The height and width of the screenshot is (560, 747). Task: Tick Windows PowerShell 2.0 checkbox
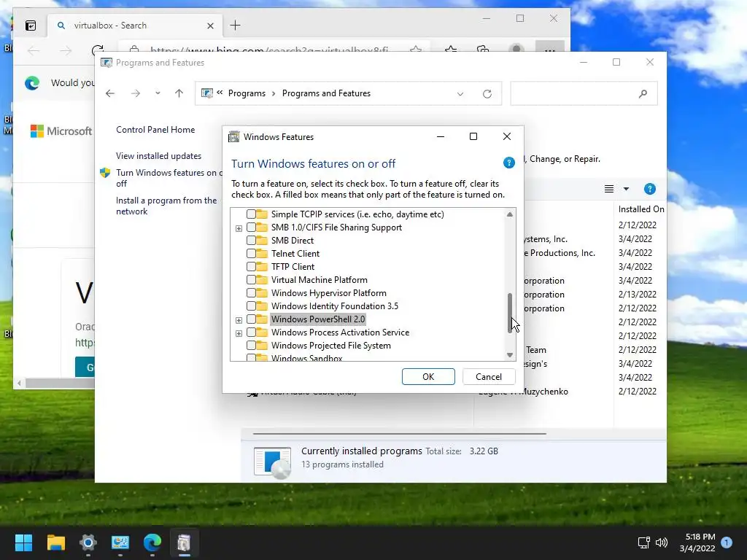click(251, 319)
